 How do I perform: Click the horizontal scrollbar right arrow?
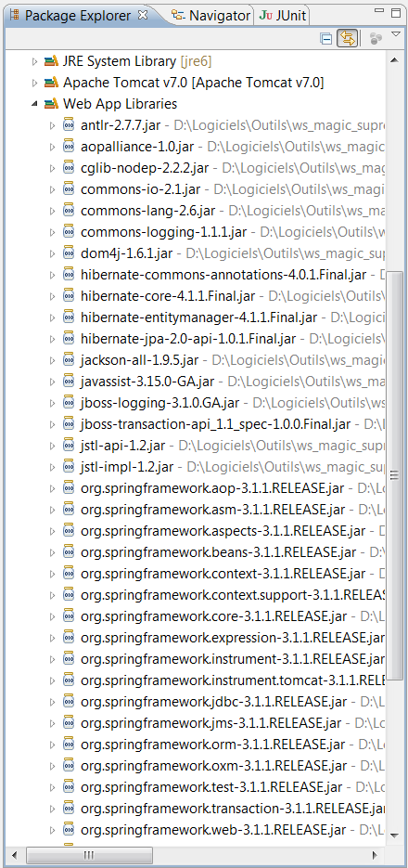pyautogui.click(x=376, y=855)
